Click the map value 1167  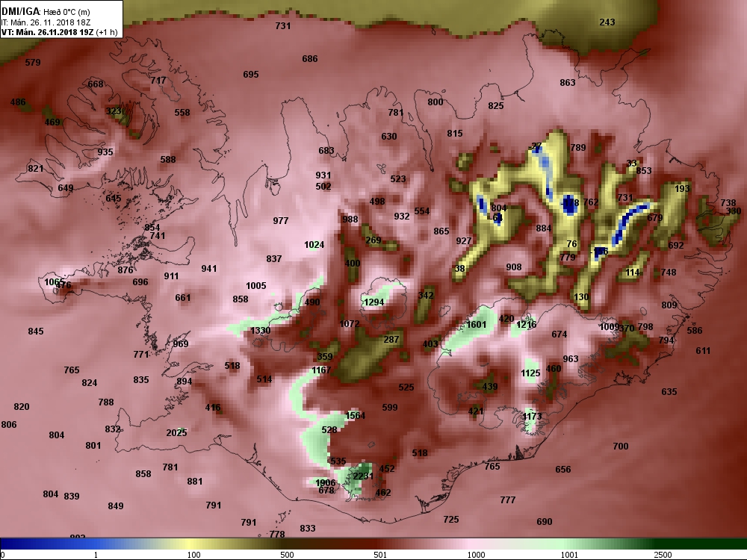click(x=321, y=370)
